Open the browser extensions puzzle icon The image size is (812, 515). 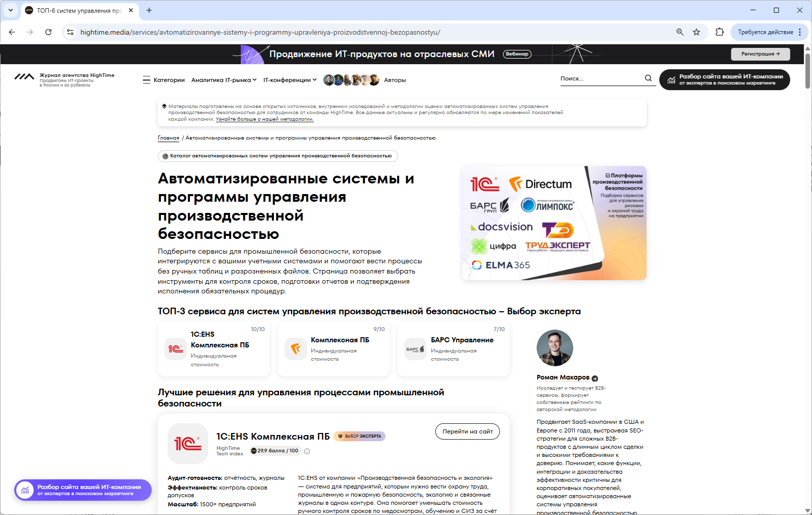click(x=719, y=32)
